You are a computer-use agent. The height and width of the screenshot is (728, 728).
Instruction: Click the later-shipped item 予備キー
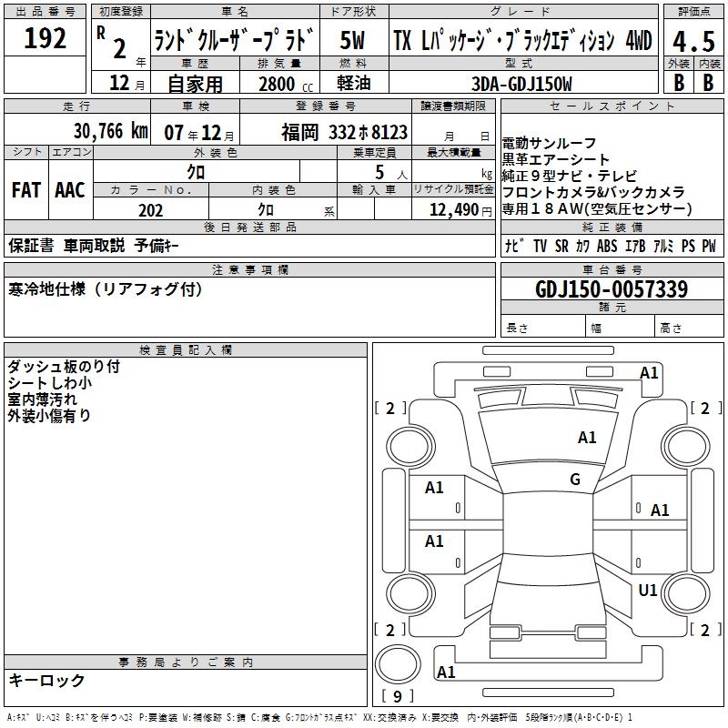click(x=157, y=245)
